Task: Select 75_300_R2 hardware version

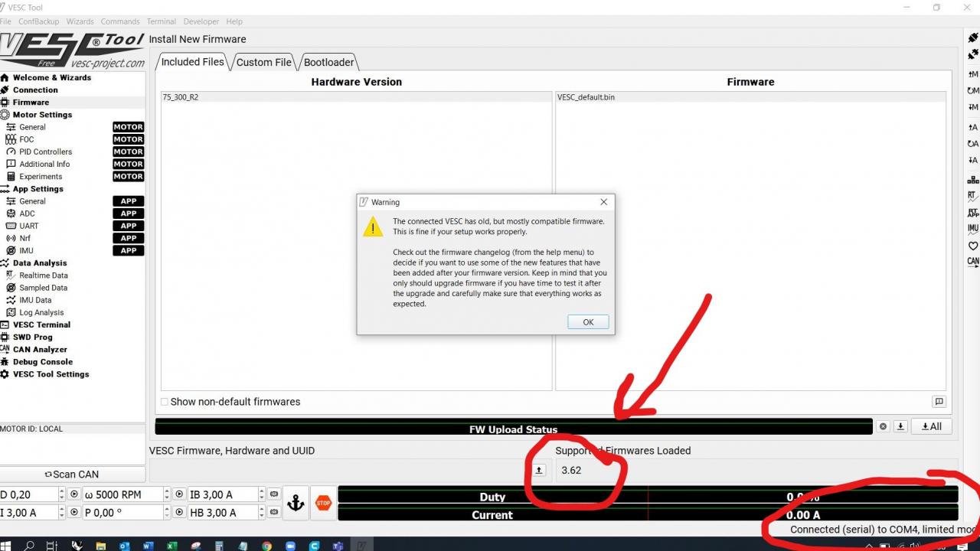Action: (356, 97)
